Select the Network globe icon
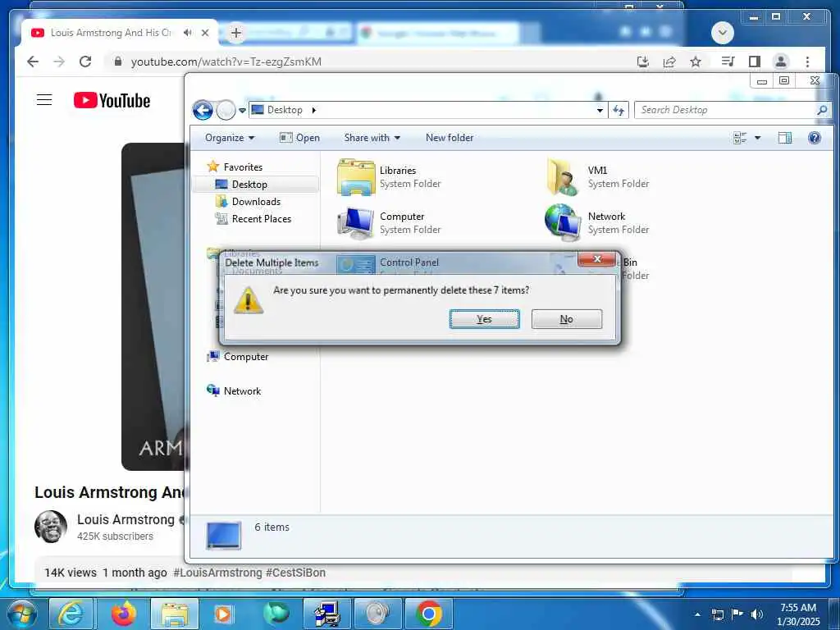Screen dimensions: 840x630 coord(563,221)
